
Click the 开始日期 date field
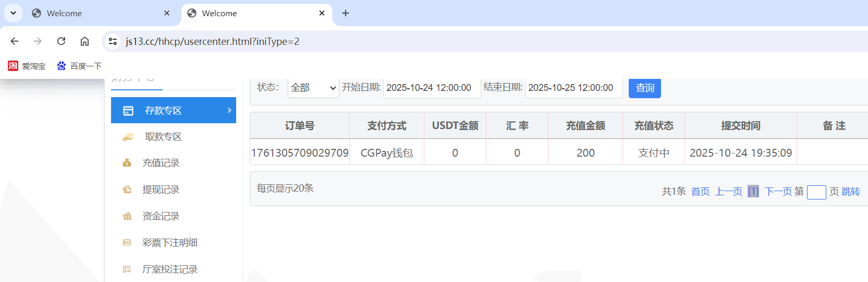coord(432,88)
